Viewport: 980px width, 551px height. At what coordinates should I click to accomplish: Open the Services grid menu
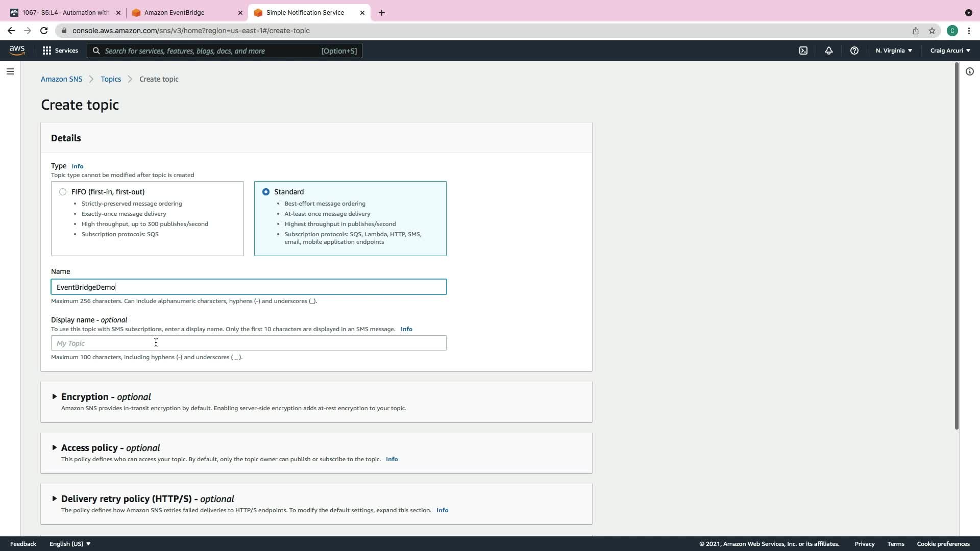60,51
